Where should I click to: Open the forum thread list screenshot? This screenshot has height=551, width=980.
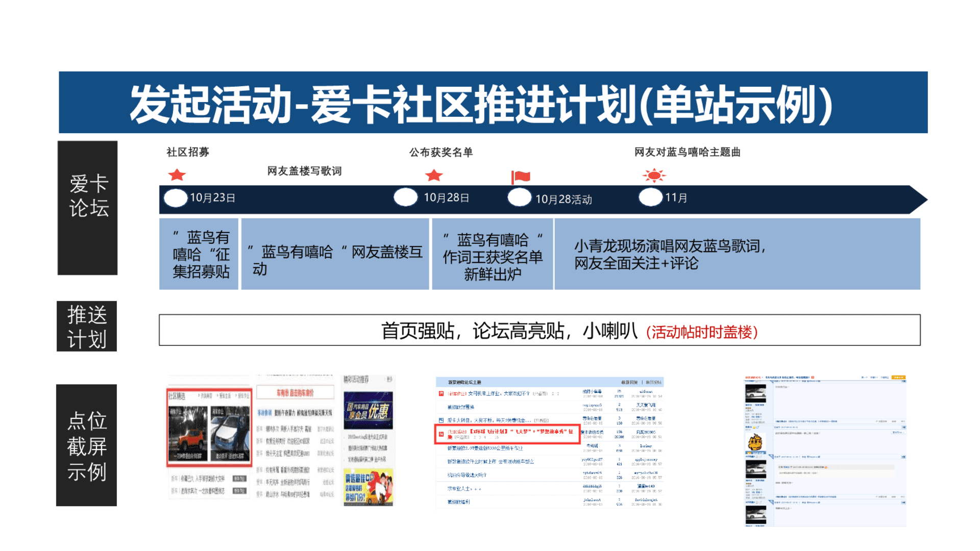point(549,443)
